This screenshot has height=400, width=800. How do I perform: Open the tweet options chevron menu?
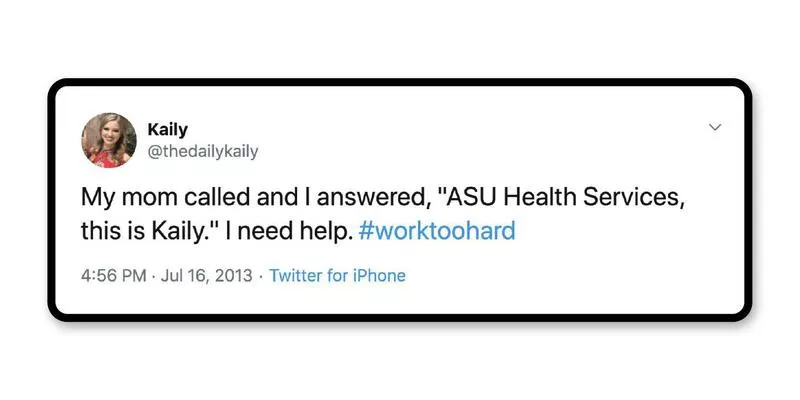[715, 128]
